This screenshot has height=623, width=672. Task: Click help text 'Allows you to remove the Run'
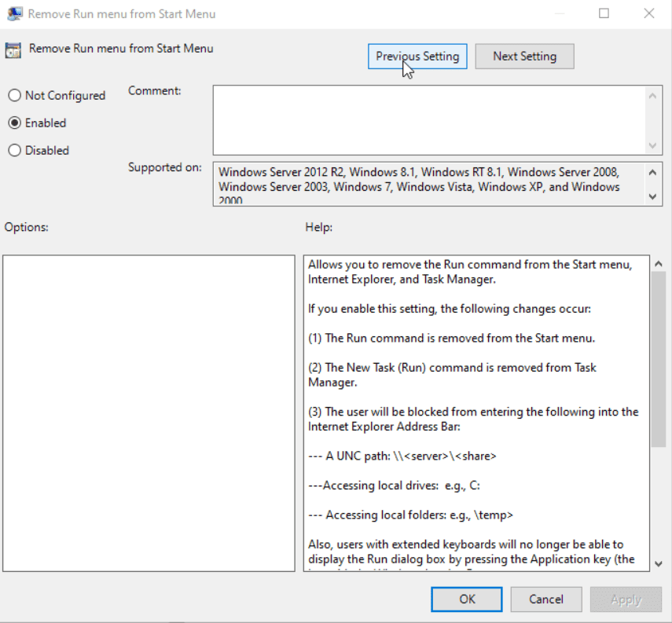[470, 272]
